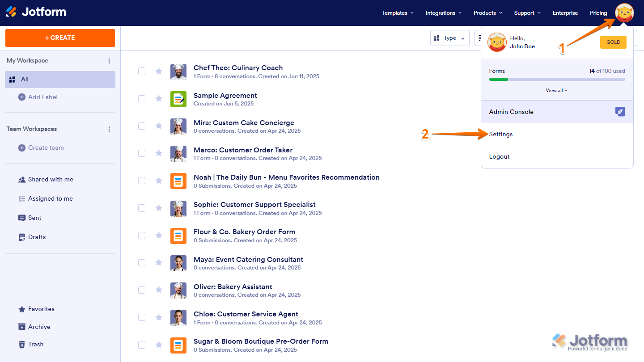The width and height of the screenshot is (644, 362).
Task: Open the Archive section
Action: [x=39, y=327]
